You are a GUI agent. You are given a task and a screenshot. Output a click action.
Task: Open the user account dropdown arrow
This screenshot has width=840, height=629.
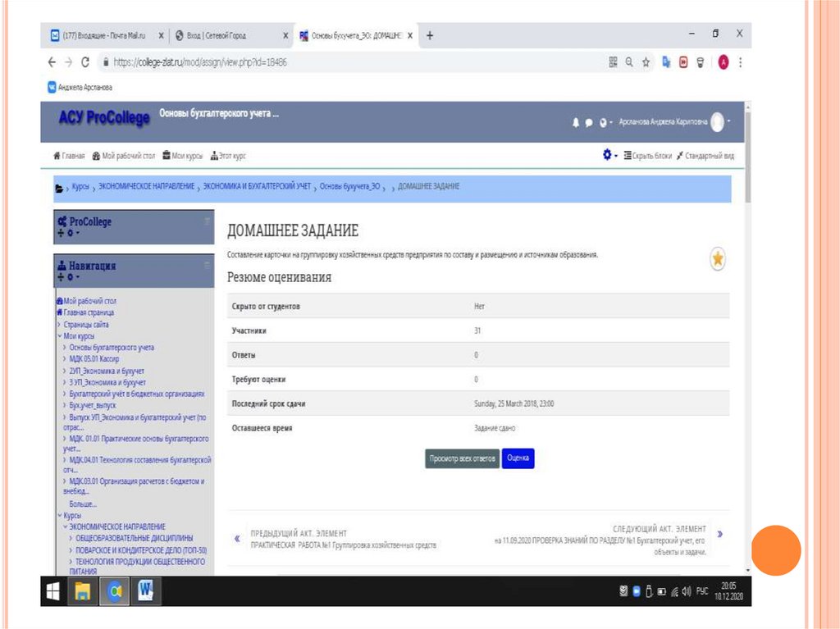click(x=728, y=121)
